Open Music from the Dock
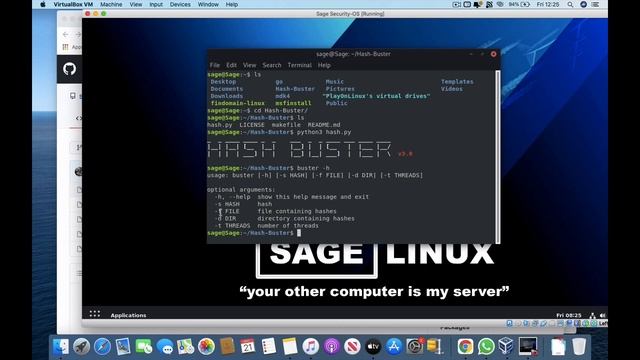 pos(311,347)
